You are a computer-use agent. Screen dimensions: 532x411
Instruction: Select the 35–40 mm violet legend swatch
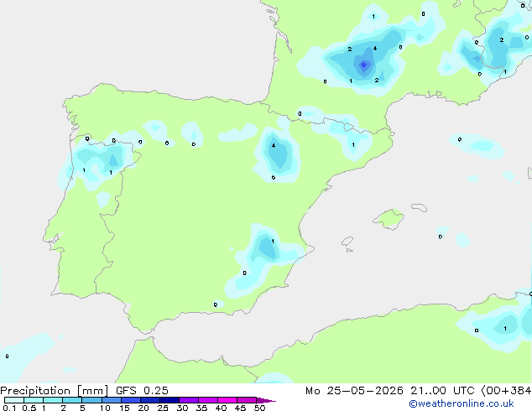click(208, 400)
